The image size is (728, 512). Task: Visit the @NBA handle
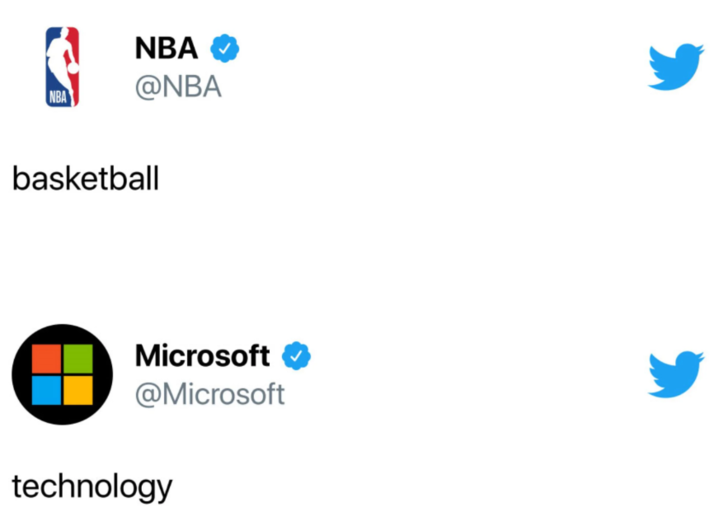178,88
